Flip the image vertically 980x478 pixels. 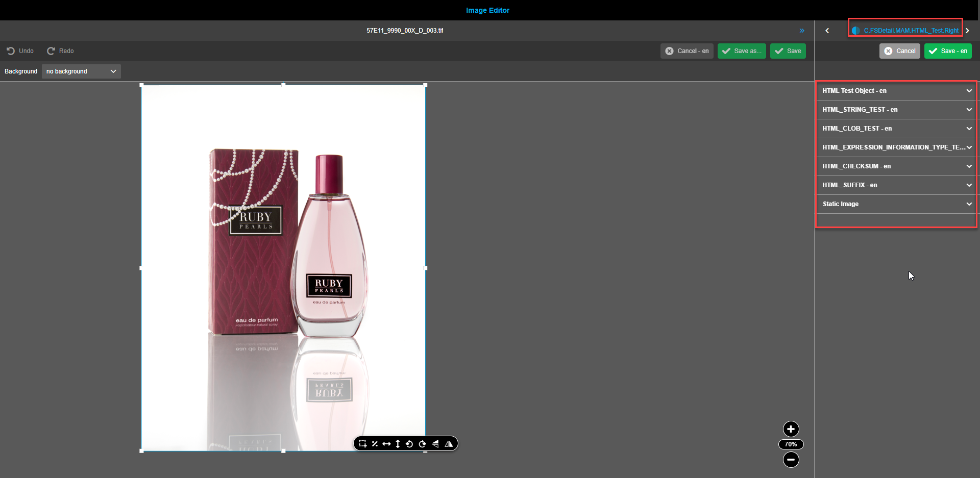(435, 443)
